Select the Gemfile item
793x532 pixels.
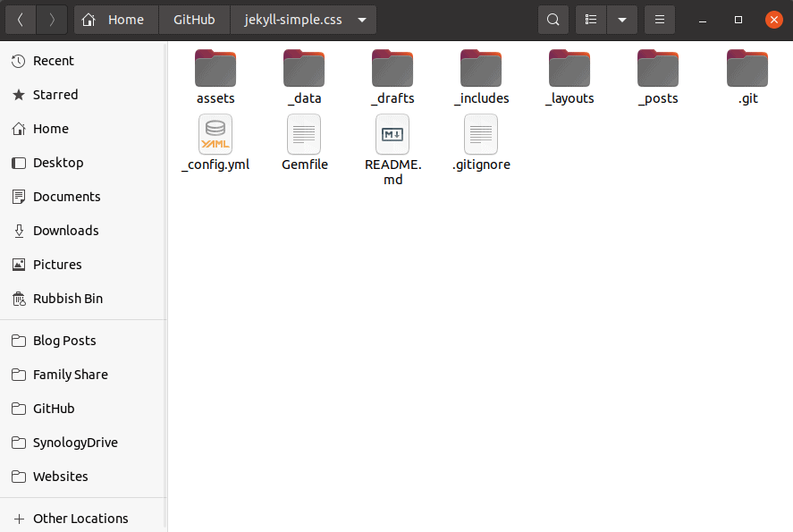303,143
